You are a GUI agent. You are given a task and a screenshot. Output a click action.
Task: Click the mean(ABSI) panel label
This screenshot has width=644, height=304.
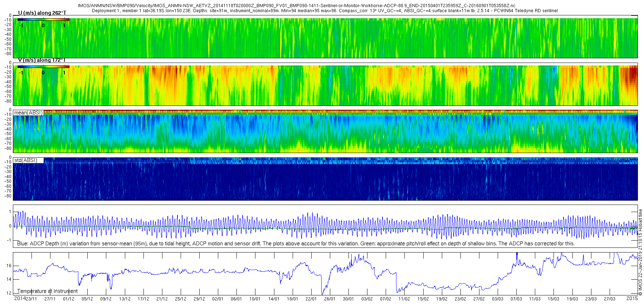tap(29, 113)
